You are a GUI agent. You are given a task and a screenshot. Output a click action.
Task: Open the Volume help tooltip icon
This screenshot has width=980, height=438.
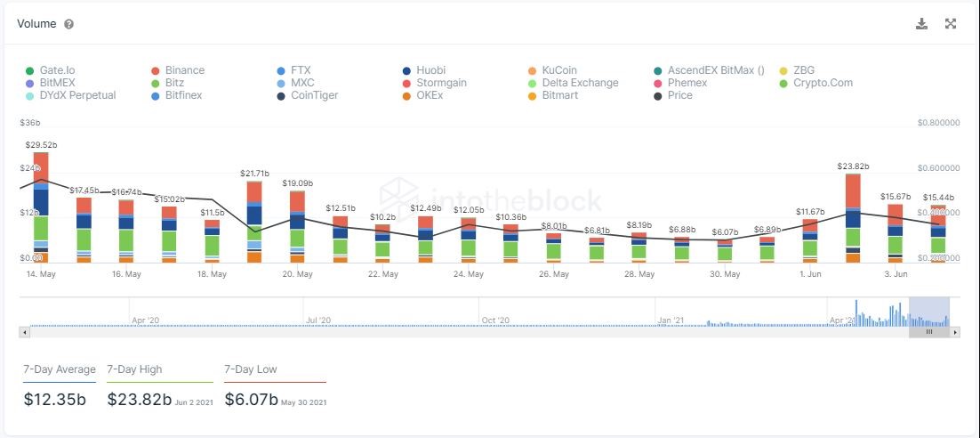coord(69,25)
